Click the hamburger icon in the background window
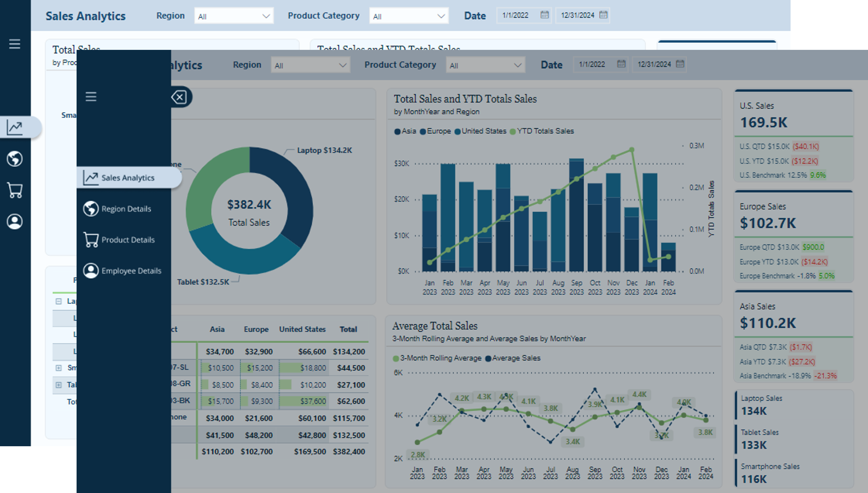 [x=15, y=44]
